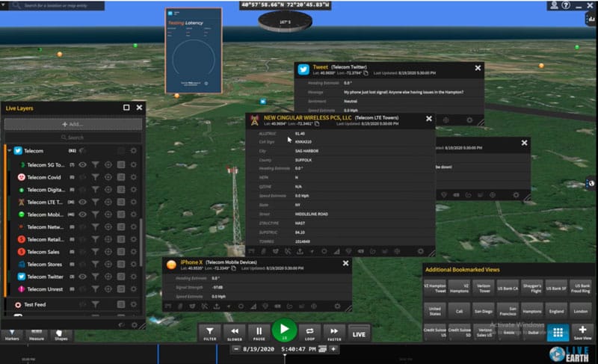Screen dimensions: 598x364
Task: Select the Telecom Stores layer row
Action: pos(74,264)
